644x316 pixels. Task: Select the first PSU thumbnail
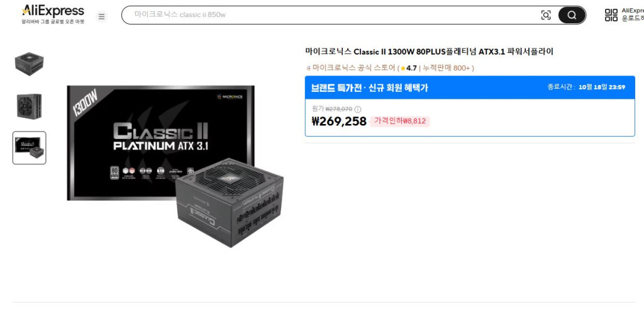point(29,64)
